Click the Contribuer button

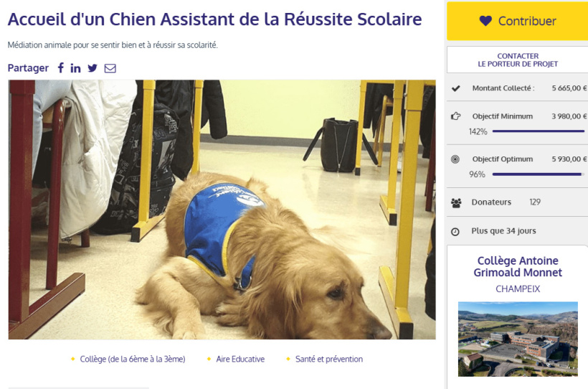[518, 21]
